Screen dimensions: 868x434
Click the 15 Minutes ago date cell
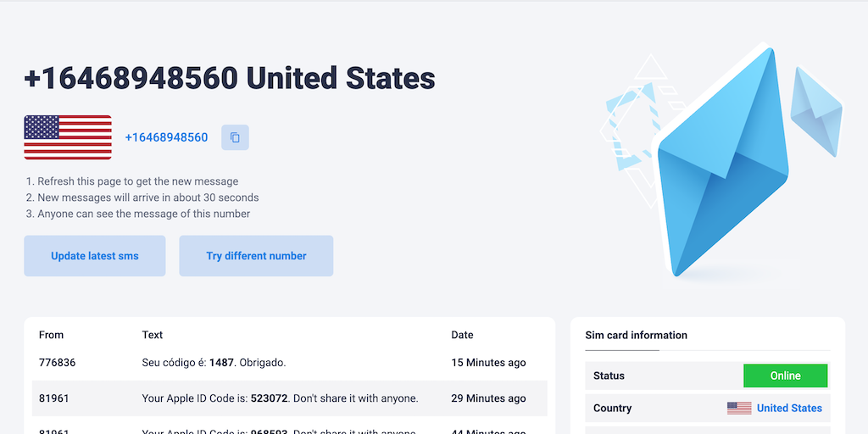coord(488,363)
